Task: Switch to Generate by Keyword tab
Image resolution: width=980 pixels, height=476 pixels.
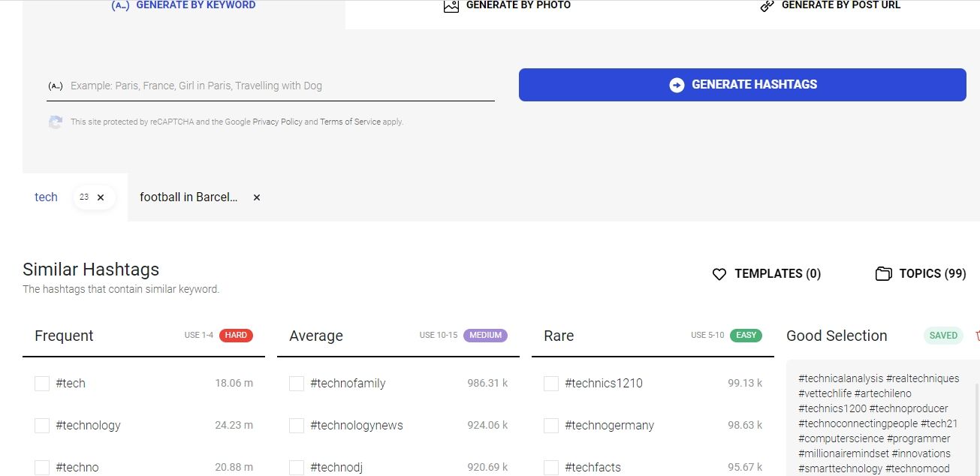Action: coord(184,5)
